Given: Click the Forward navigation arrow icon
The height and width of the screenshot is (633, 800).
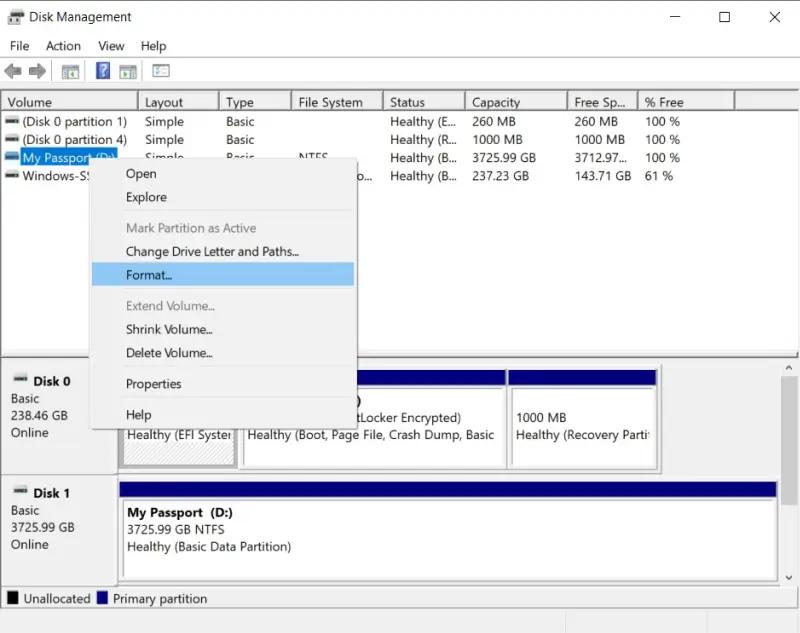Looking at the screenshot, I should click(37, 70).
